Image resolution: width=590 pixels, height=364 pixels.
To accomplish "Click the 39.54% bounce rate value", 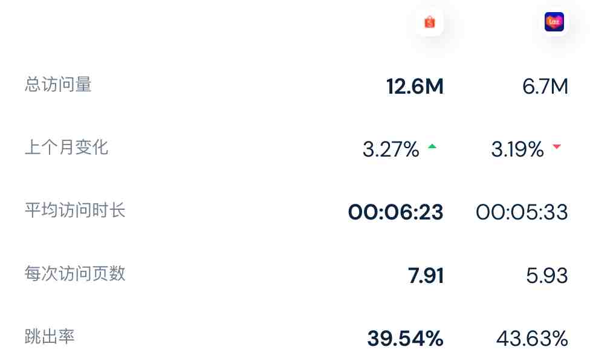I will (405, 339).
